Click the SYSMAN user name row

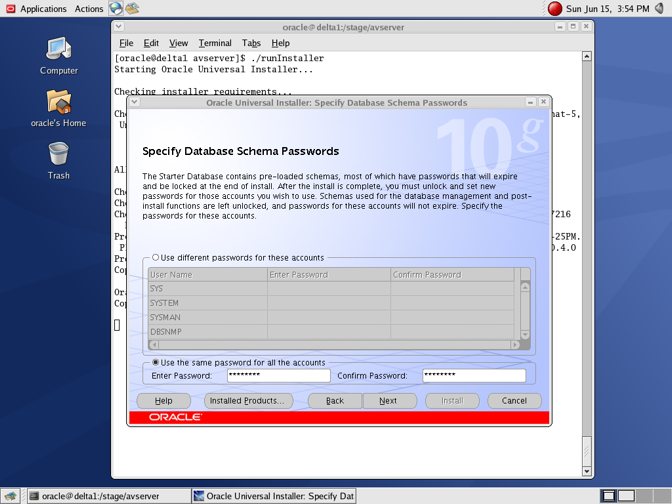pyautogui.click(x=207, y=317)
